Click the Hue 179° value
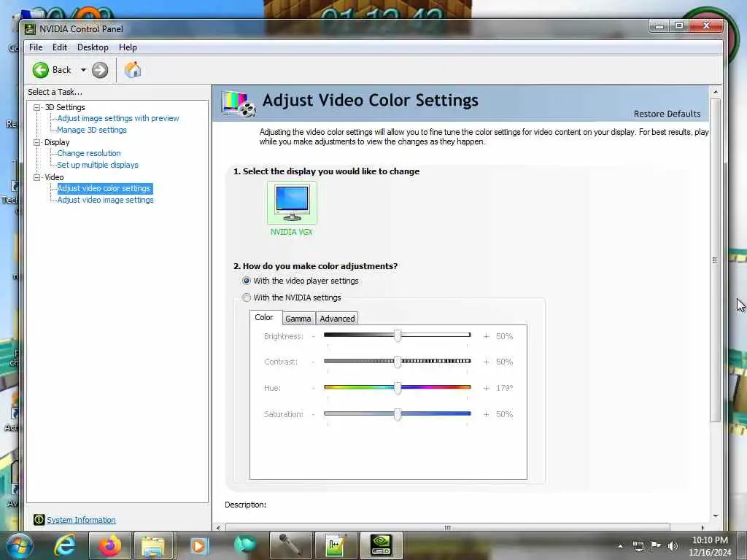Screen dimensions: 747x560 (x=505, y=388)
